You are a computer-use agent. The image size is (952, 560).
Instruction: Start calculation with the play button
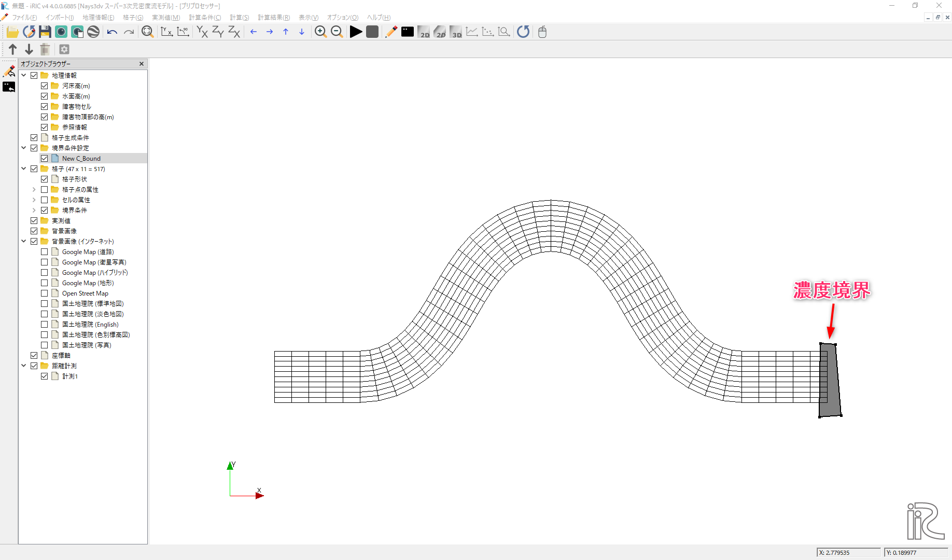pyautogui.click(x=356, y=32)
